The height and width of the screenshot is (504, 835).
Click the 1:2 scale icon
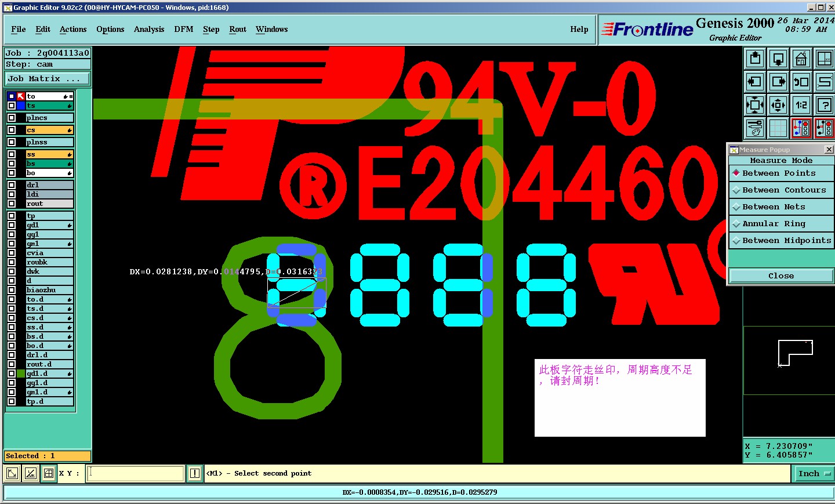801,105
